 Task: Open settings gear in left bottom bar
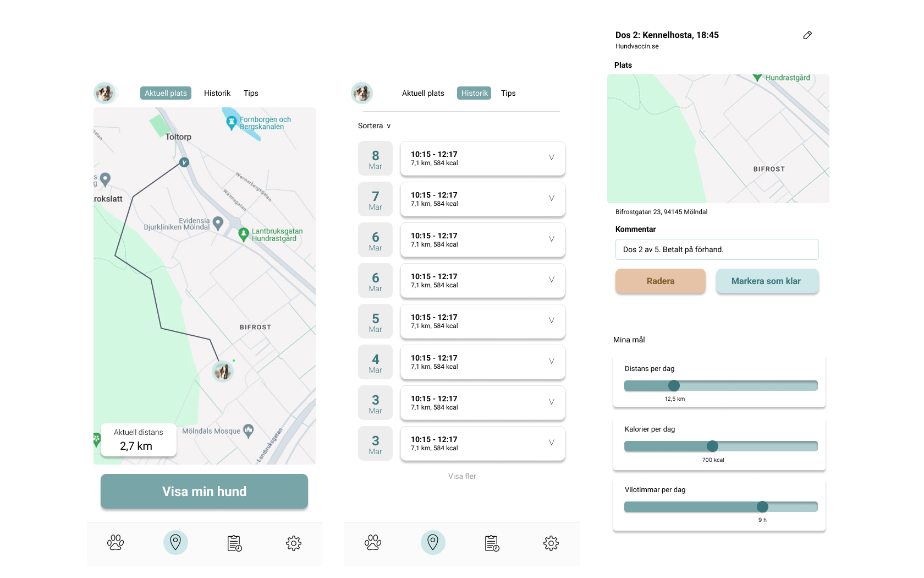(x=294, y=543)
